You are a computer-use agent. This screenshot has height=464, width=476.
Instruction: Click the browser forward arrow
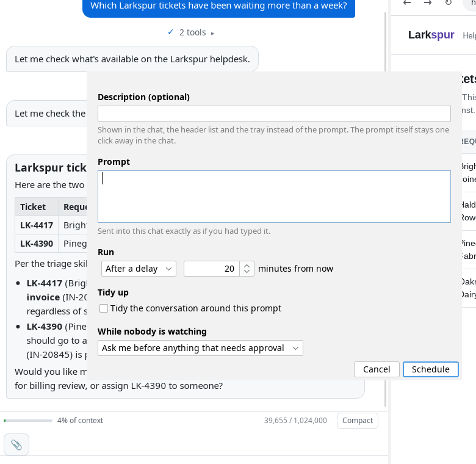click(428, 2)
